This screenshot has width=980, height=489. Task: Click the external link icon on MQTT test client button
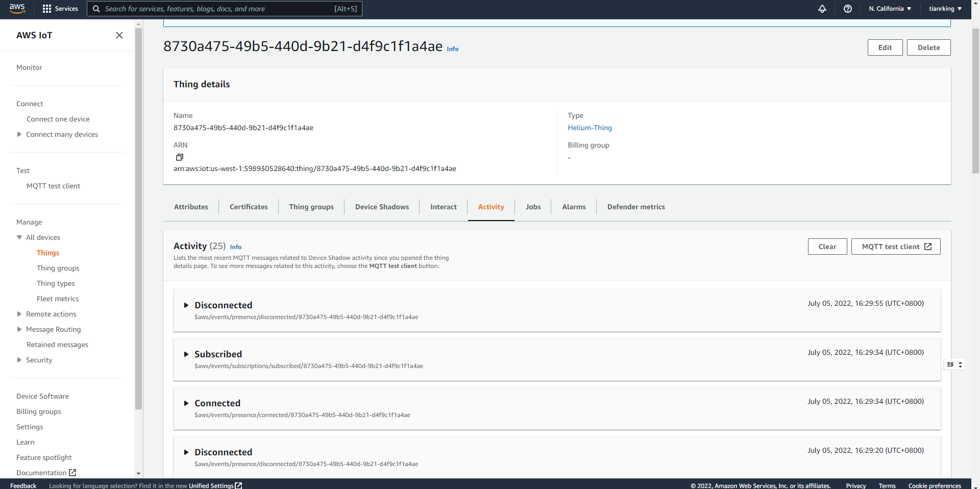928,247
